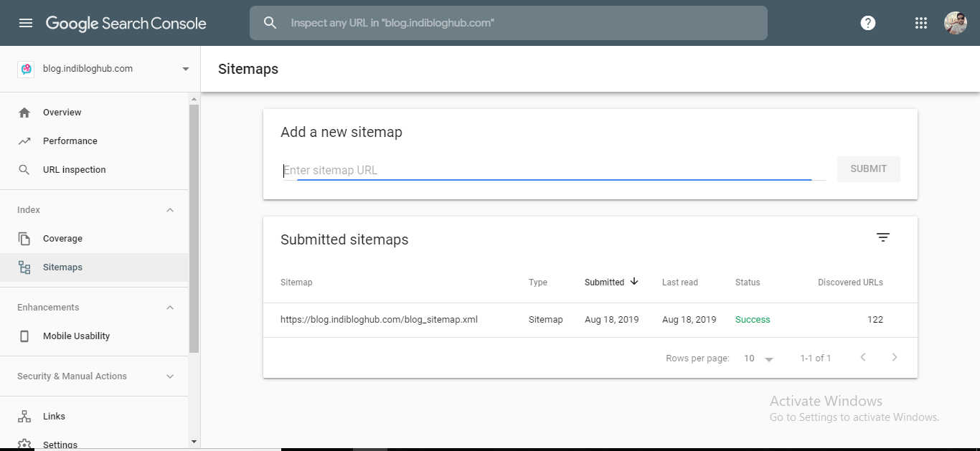The image size is (980, 451).
Task: Sort by Submitted column header
Action: pyautogui.click(x=604, y=283)
